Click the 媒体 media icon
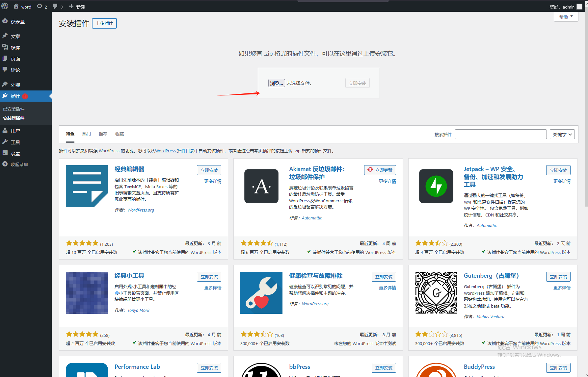This screenshot has height=377, width=588. tap(5, 47)
